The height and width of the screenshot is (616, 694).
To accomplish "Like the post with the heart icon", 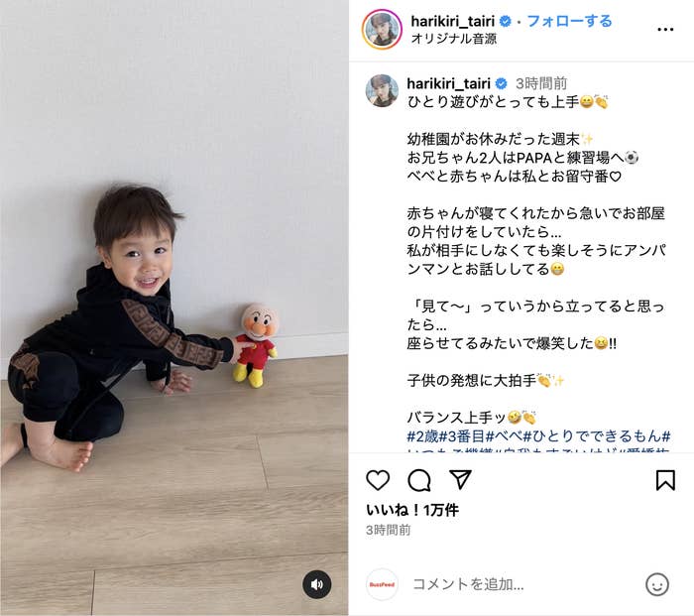I will [x=378, y=480].
